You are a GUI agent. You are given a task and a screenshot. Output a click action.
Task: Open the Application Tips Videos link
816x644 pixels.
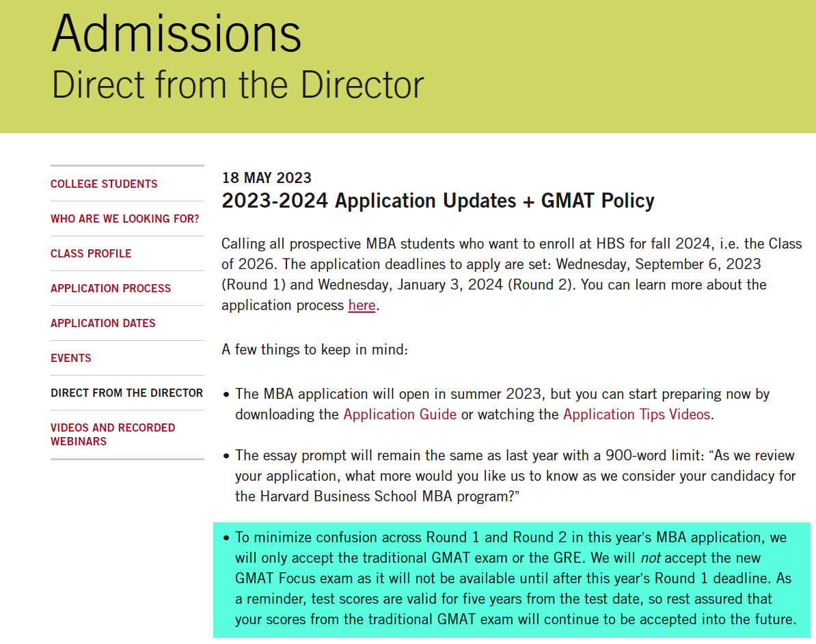pos(636,415)
